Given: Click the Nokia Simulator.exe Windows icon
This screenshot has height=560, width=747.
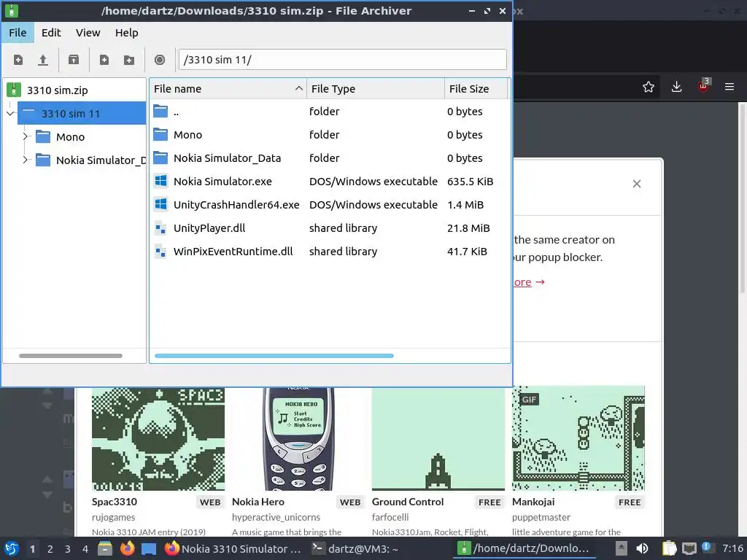Looking at the screenshot, I should tap(161, 181).
